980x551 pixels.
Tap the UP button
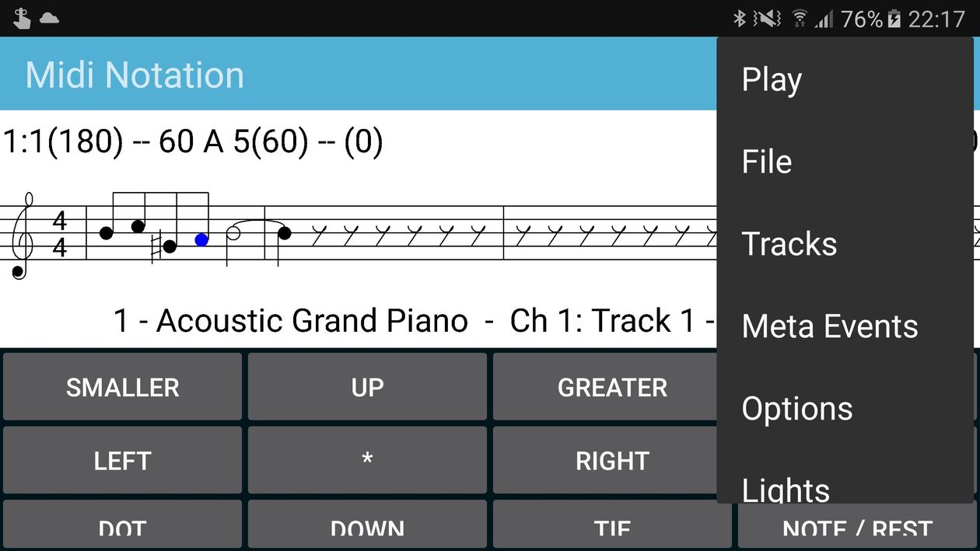click(367, 387)
